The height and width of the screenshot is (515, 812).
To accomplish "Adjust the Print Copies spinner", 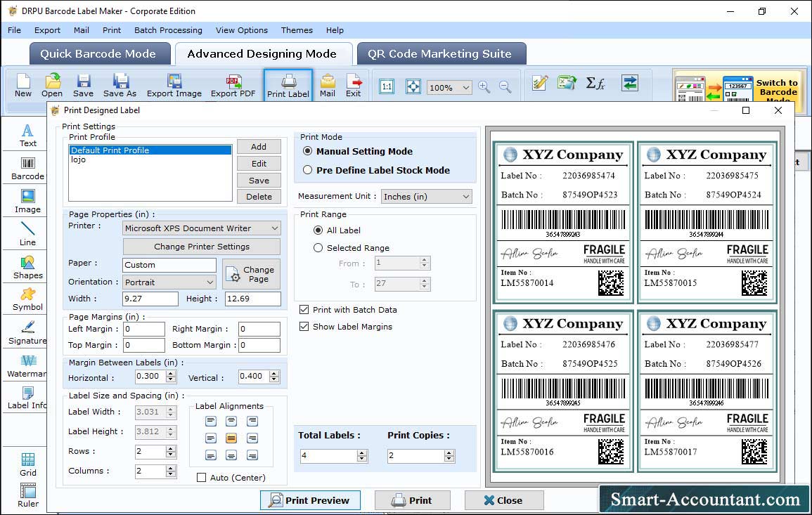I will pos(449,455).
